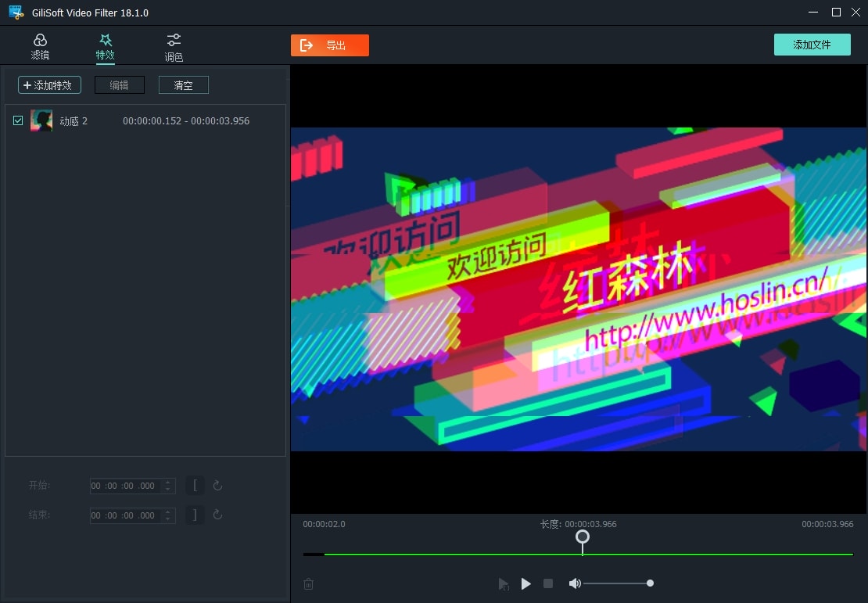868x603 pixels.
Task: Click the 清空 clear button
Action: coord(183,84)
